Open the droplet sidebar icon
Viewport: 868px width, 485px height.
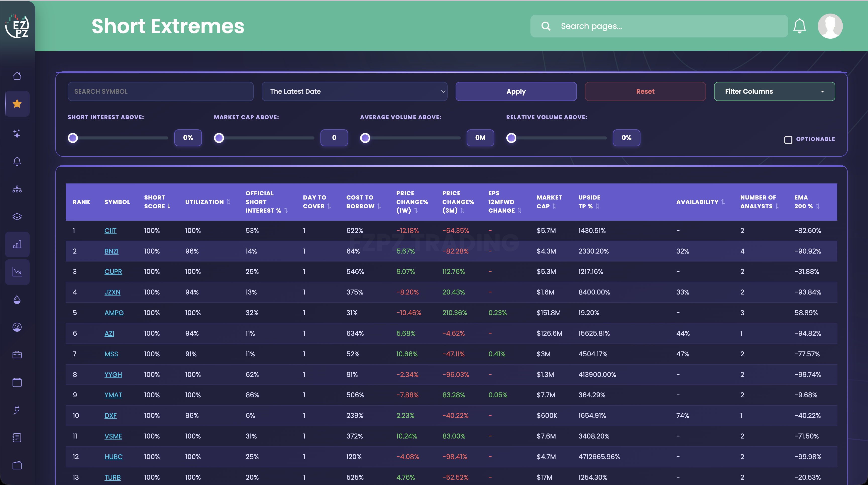coord(17,300)
